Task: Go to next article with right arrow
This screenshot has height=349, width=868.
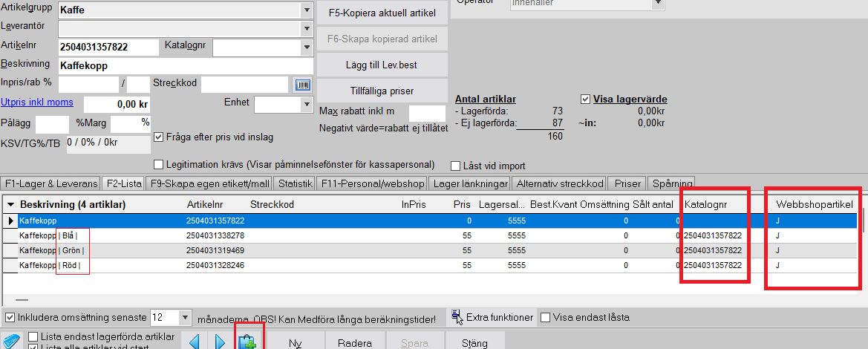Action: [x=220, y=342]
